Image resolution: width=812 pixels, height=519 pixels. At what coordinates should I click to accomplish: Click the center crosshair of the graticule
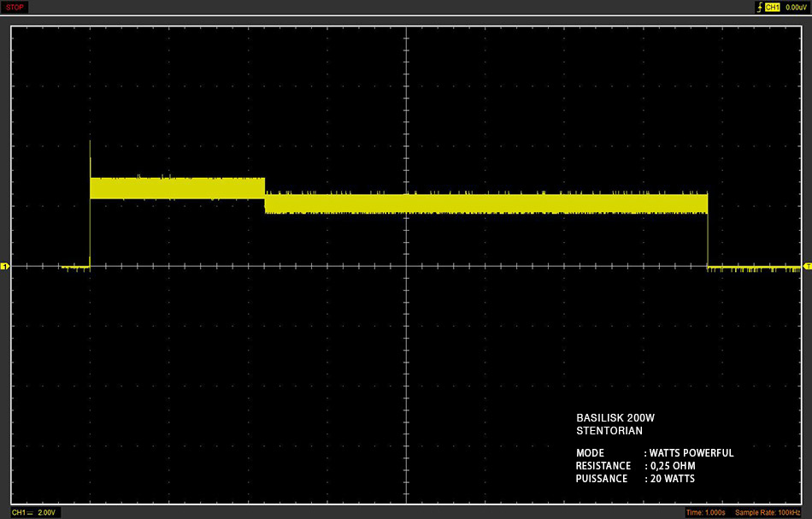tap(407, 266)
